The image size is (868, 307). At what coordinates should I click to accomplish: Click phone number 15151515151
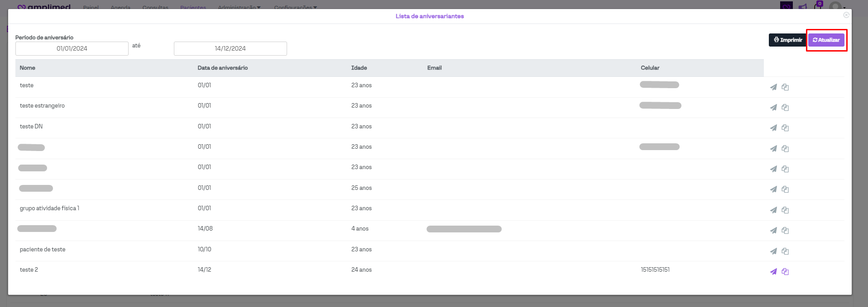tap(655, 270)
